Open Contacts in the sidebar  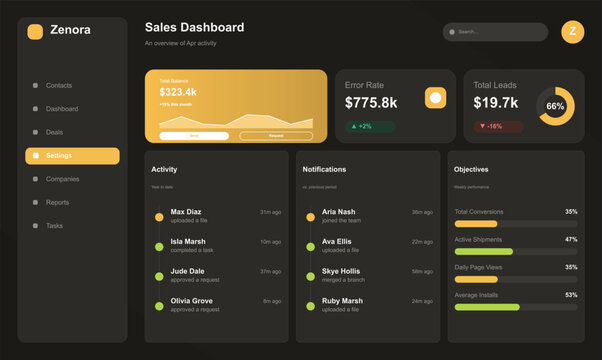[72, 85]
